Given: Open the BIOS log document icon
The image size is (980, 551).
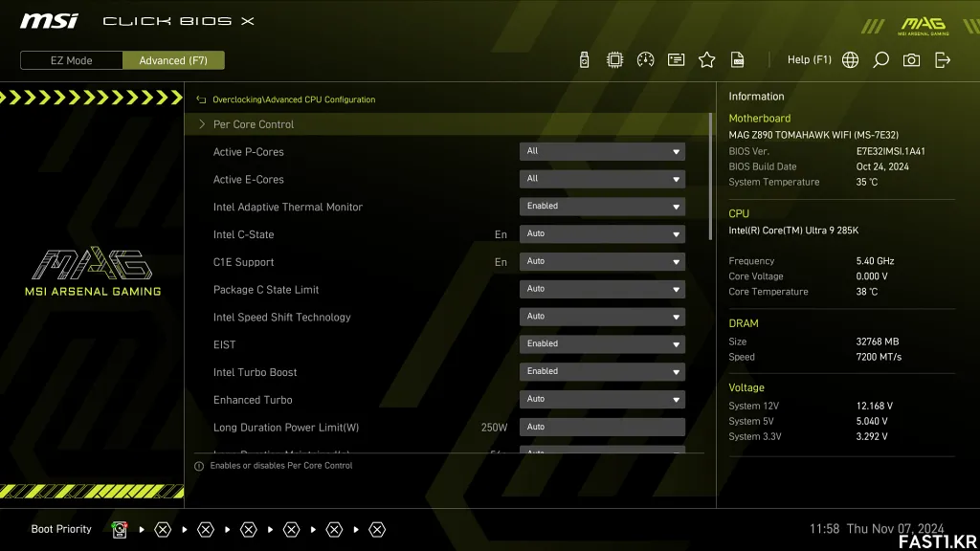Looking at the screenshot, I should pos(738,60).
